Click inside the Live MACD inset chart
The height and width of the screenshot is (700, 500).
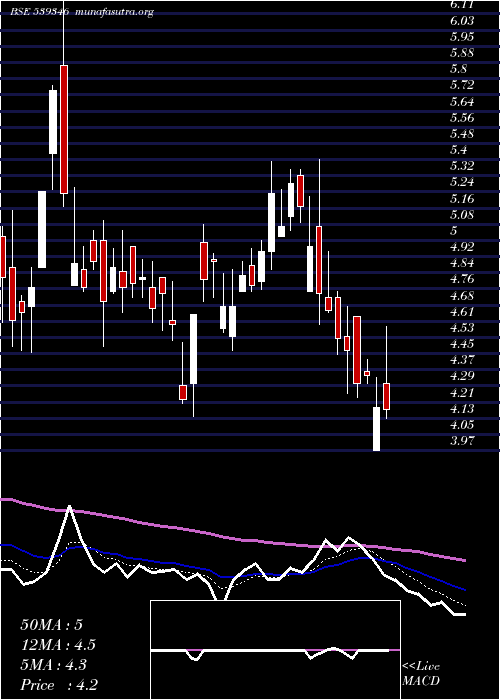click(x=275, y=650)
